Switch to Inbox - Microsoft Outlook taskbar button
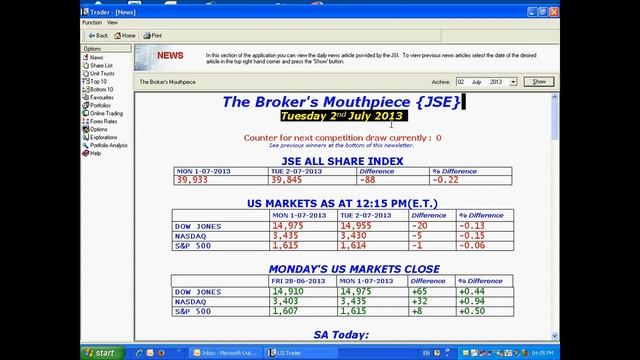 pyautogui.click(x=225, y=353)
